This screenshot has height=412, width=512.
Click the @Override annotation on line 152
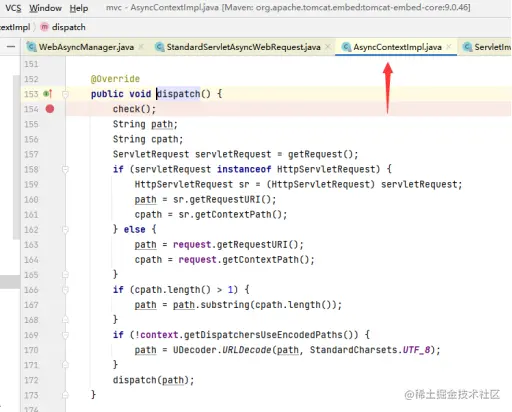click(115, 79)
